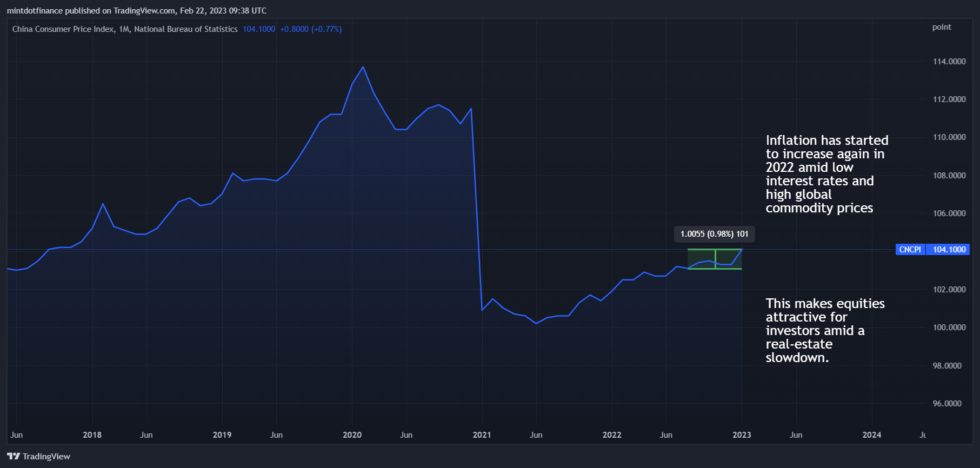
Task: Click the 110.0000 price axis label
Action: pos(949,137)
